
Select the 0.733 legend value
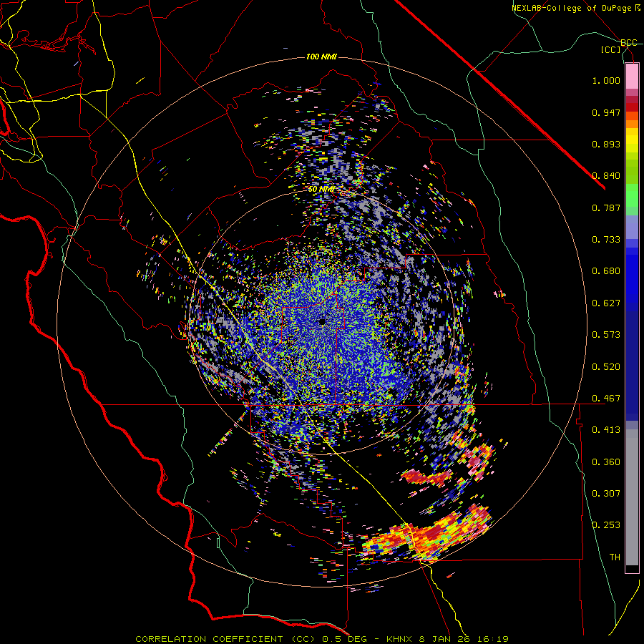[606, 240]
